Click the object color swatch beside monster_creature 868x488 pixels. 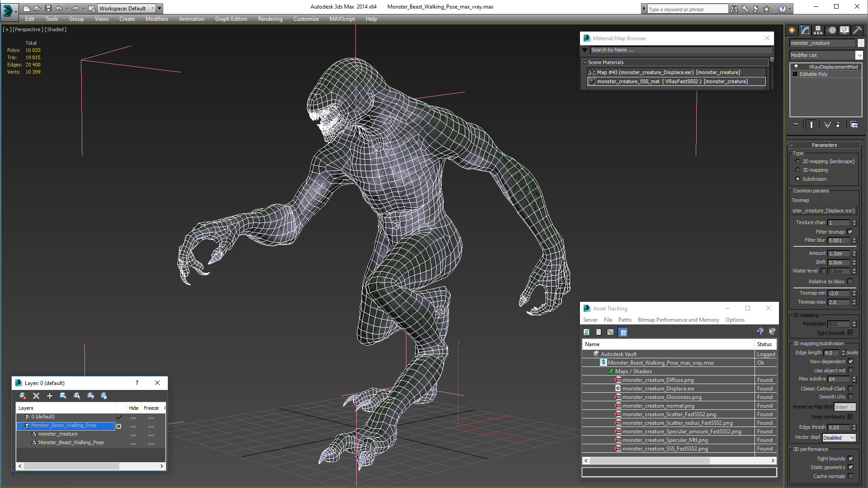click(861, 43)
